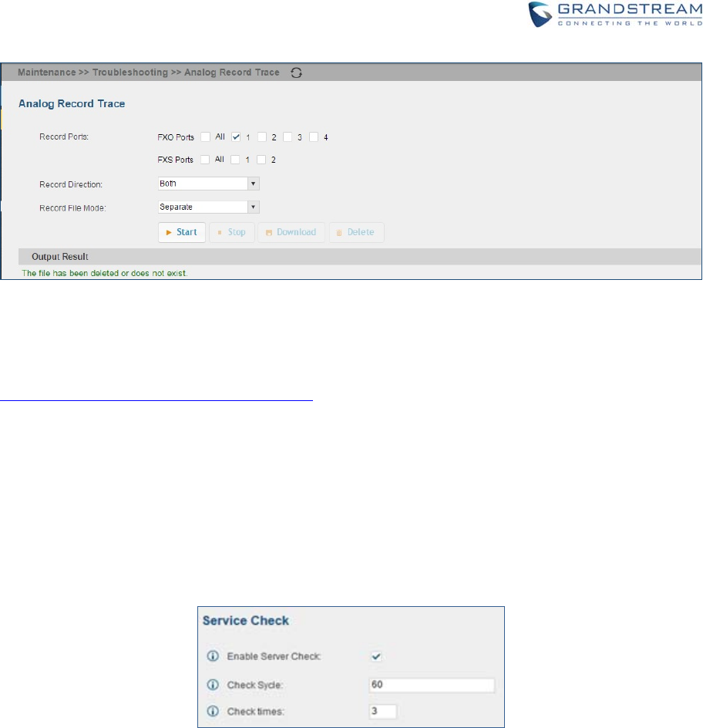
Task: Toggle the Enable Server Check checkbox
Action: (x=376, y=656)
